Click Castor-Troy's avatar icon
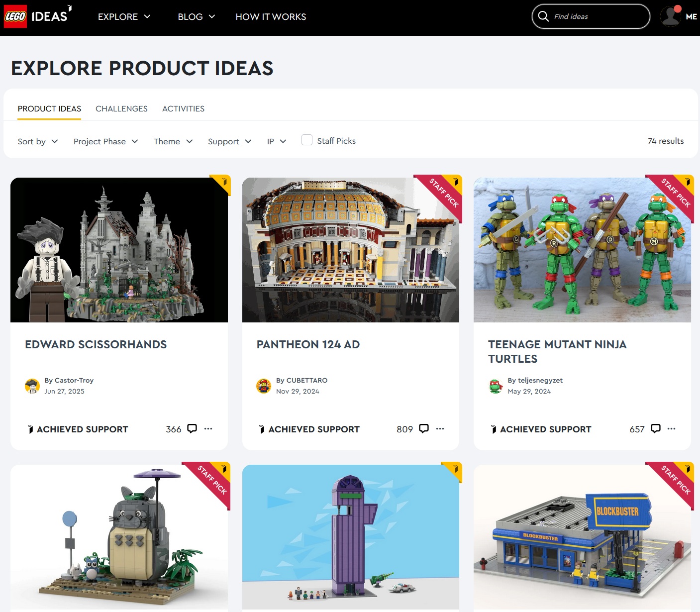The width and height of the screenshot is (700, 612). 32,386
